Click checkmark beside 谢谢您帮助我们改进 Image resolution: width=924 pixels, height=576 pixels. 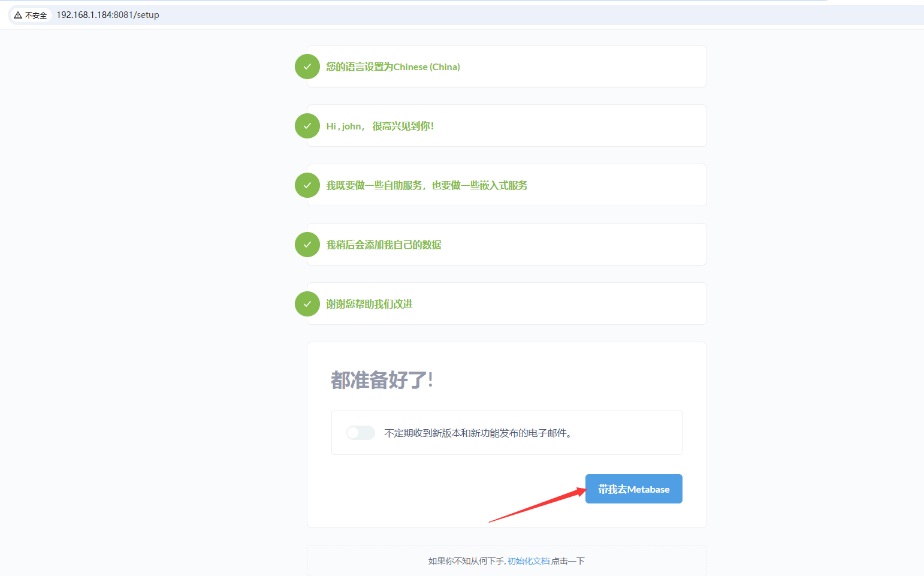(307, 304)
